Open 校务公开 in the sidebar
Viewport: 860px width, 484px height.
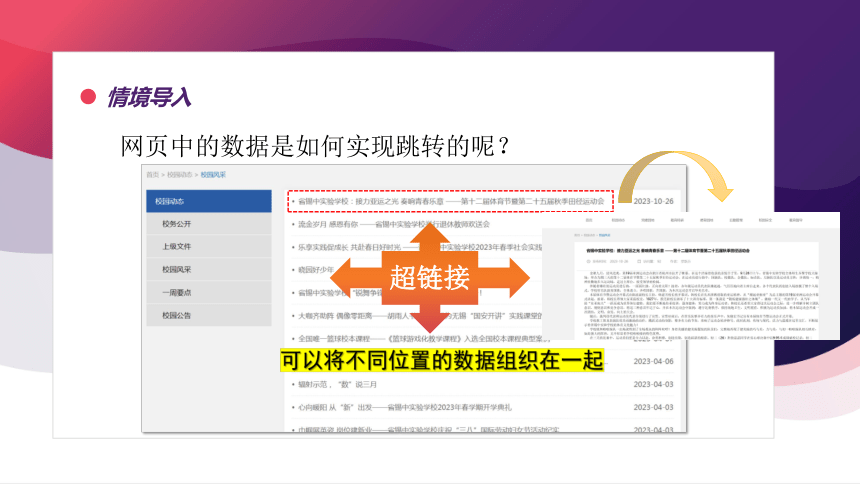[x=209, y=224]
